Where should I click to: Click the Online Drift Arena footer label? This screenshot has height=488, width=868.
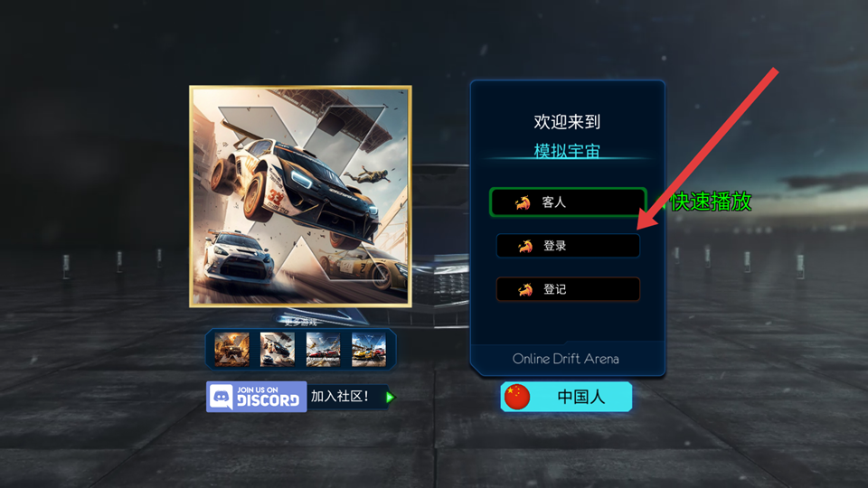566,359
